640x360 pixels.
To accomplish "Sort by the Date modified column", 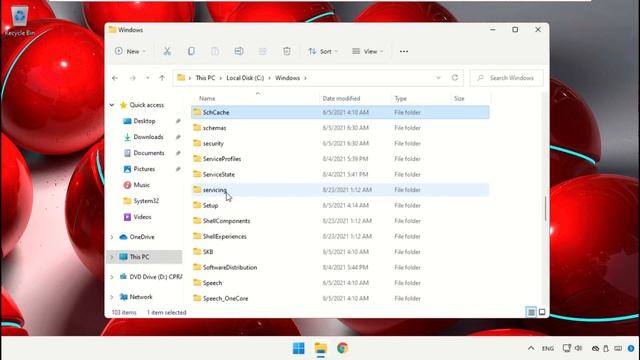I will (341, 98).
